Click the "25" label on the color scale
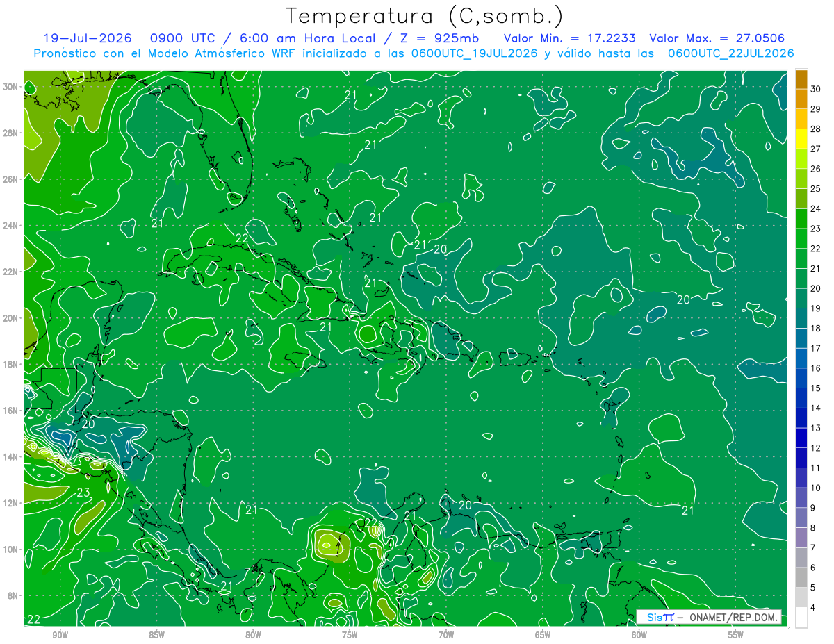This screenshot has width=834, height=644. click(815, 189)
